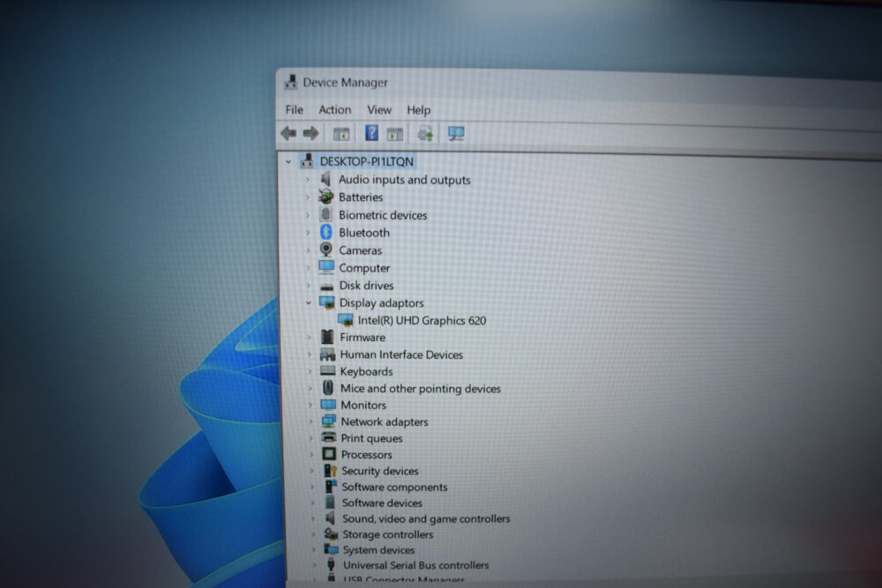This screenshot has width=882, height=588.
Task: Expand the Sound, video and game controllers chevron
Action: tap(313, 518)
